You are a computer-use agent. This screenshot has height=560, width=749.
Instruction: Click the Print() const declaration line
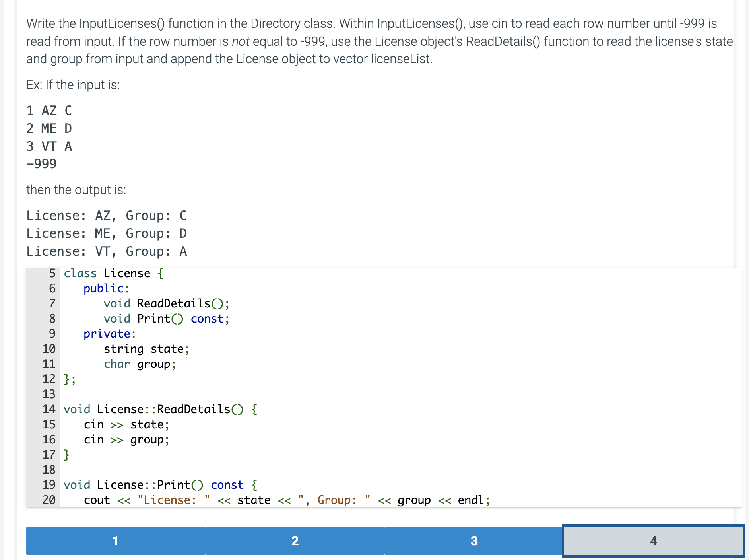[x=166, y=319]
